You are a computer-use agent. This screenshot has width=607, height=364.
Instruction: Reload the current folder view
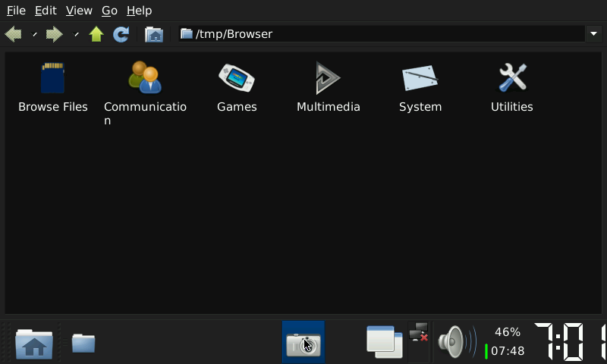[121, 34]
